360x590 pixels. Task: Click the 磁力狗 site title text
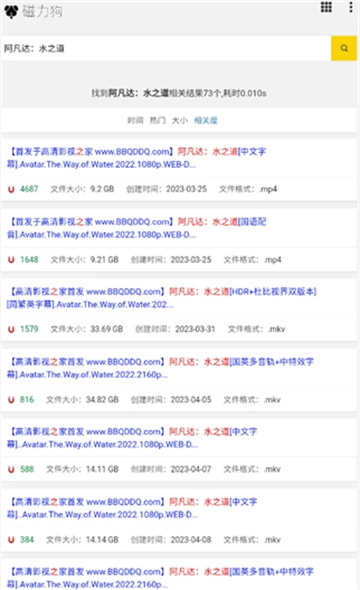(x=42, y=12)
